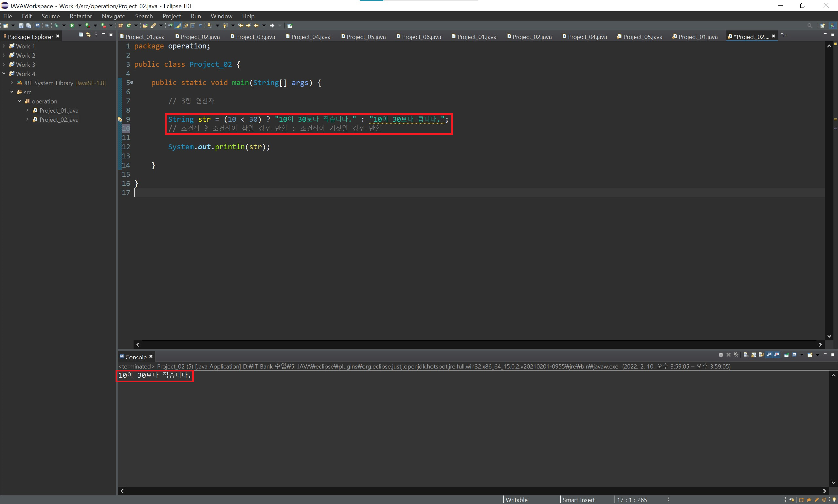This screenshot has height=504, width=838.
Task: Open the Run button dropdown arrow
Action: (80, 26)
